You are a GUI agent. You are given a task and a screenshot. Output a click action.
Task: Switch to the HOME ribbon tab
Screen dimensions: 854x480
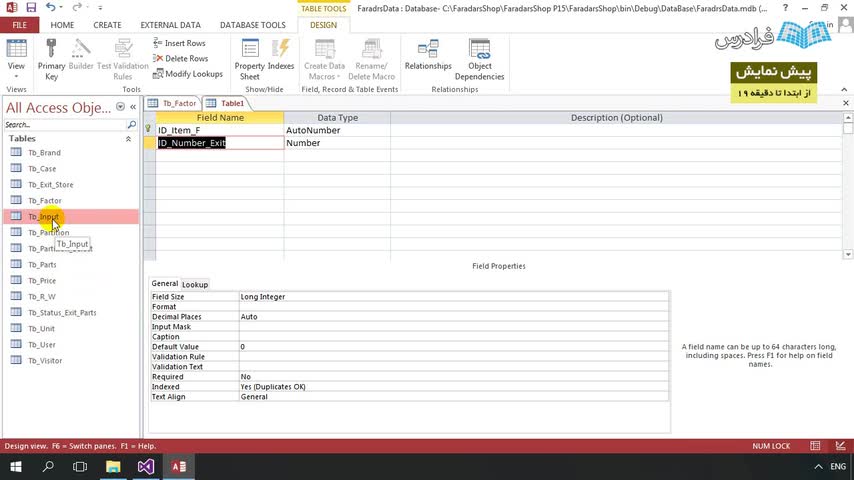point(62,25)
